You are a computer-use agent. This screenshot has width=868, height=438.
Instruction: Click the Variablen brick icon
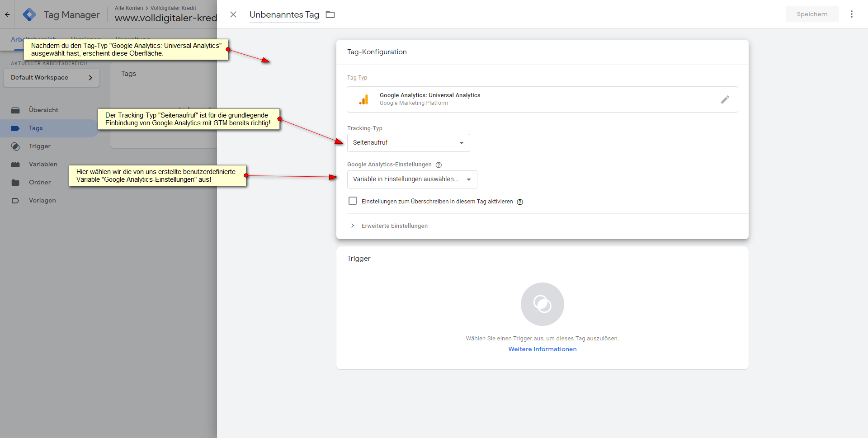pos(15,165)
